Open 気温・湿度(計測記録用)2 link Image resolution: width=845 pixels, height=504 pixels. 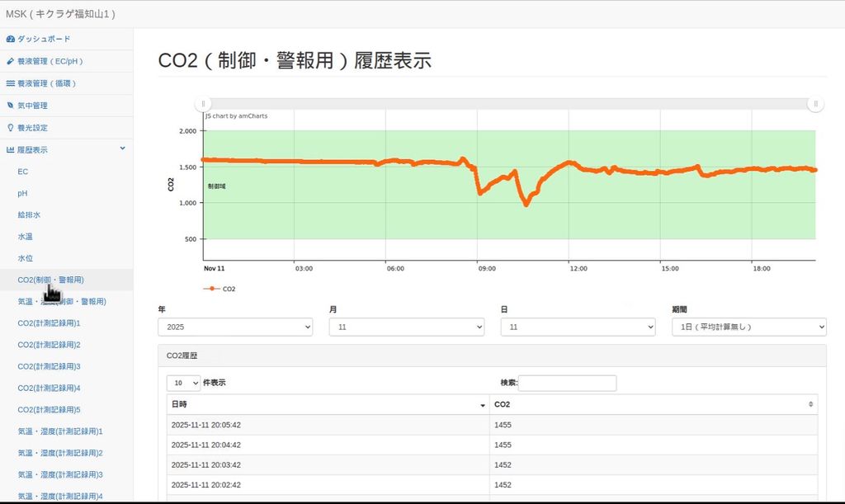coord(59,453)
